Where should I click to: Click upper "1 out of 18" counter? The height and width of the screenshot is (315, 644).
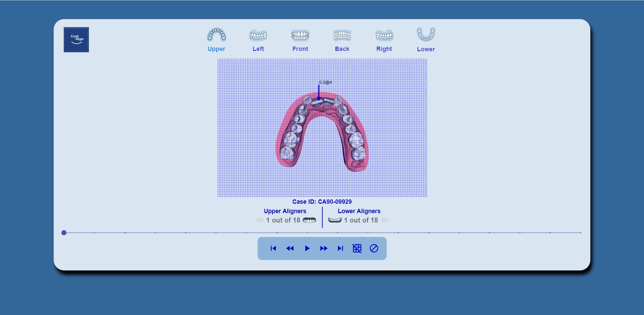point(283,220)
